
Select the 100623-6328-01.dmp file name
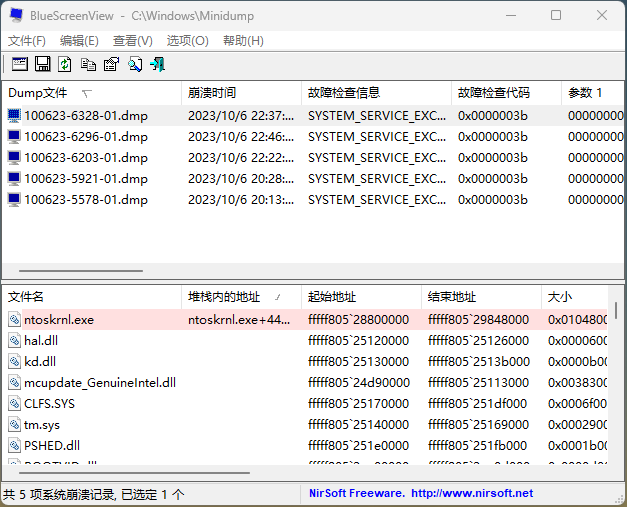pos(86,116)
